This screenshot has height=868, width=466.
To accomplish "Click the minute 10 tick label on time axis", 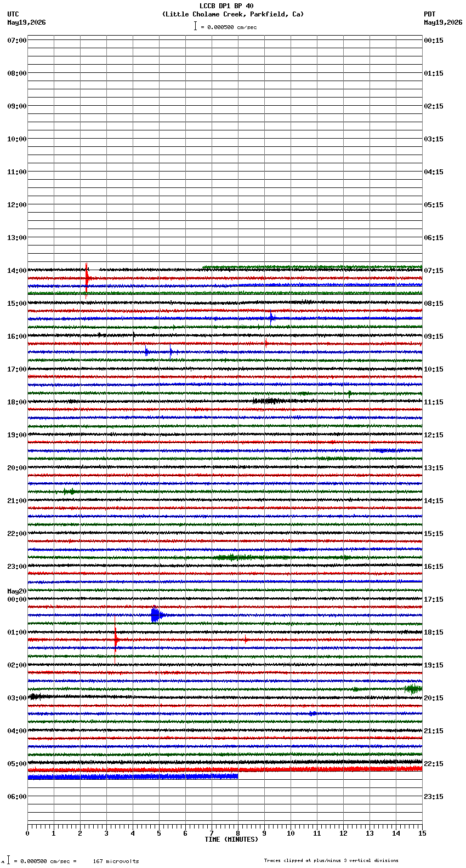I will 291,833.
